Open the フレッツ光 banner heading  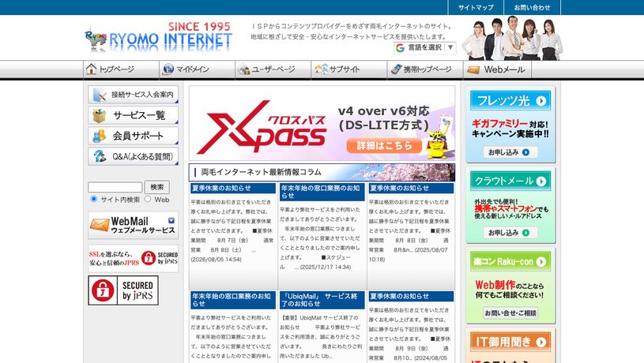click(510, 101)
